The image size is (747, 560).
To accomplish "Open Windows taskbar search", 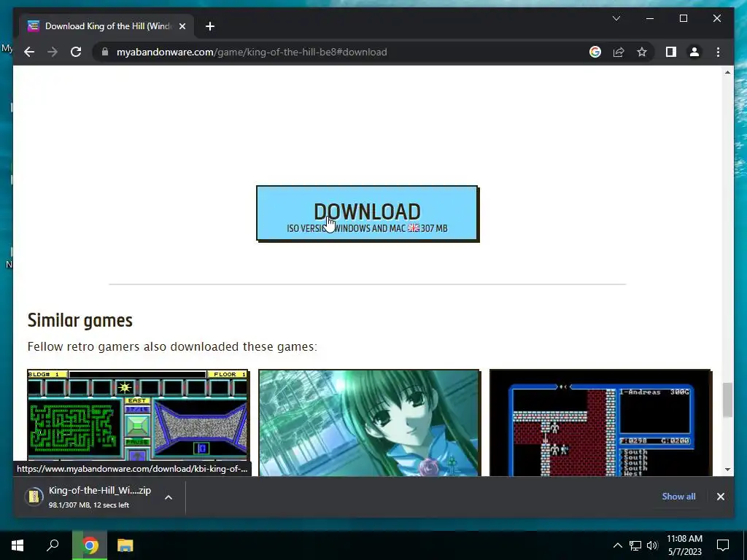I will point(53,545).
